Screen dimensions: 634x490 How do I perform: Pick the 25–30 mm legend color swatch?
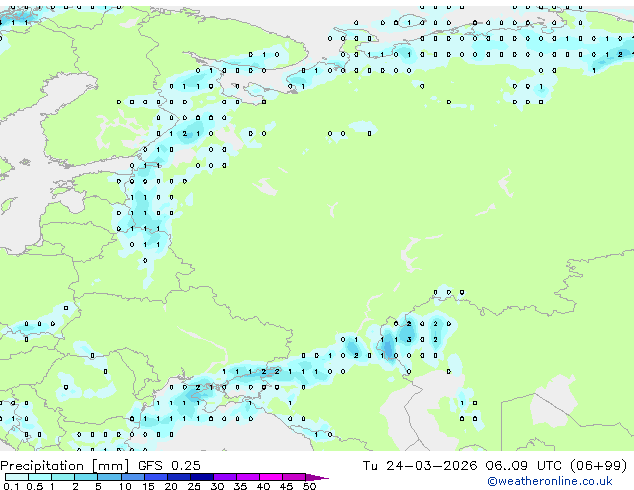point(202,477)
